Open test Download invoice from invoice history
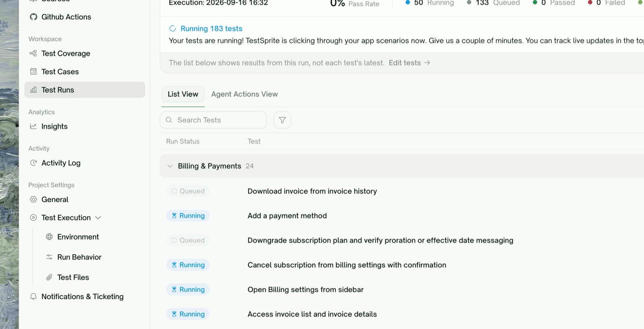 pyautogui.click(x=312, y=191)
